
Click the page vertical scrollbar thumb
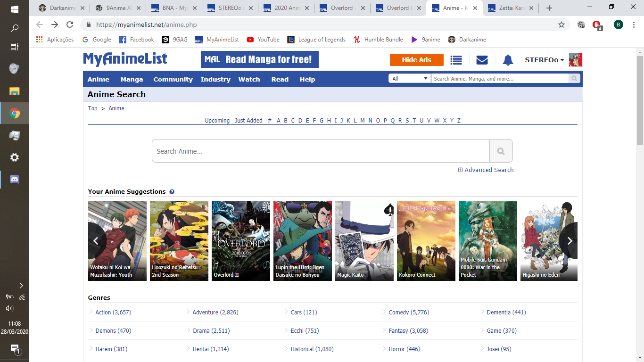pos(640,100)
